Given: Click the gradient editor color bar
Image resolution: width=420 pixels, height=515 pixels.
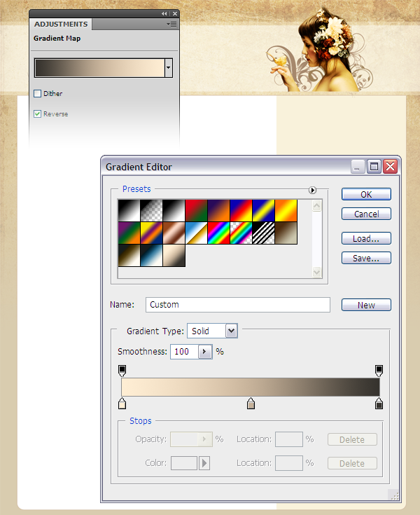Looking at the screenshot, I should pos(251,387).
